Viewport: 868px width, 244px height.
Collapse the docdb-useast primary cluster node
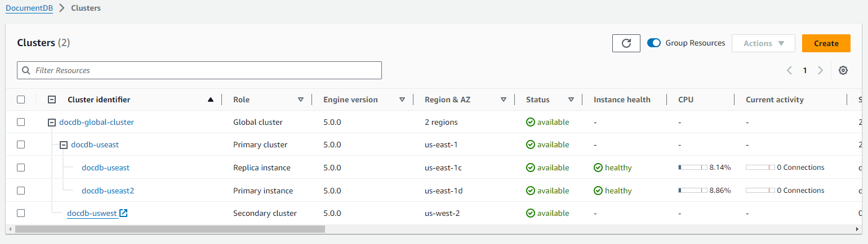click(x=64, y=144)
